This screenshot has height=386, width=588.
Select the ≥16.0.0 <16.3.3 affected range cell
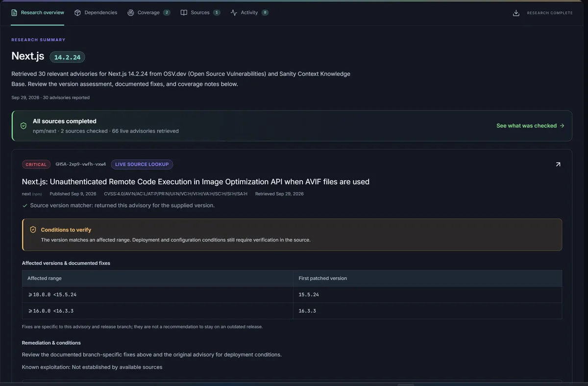tap(157, 311)
